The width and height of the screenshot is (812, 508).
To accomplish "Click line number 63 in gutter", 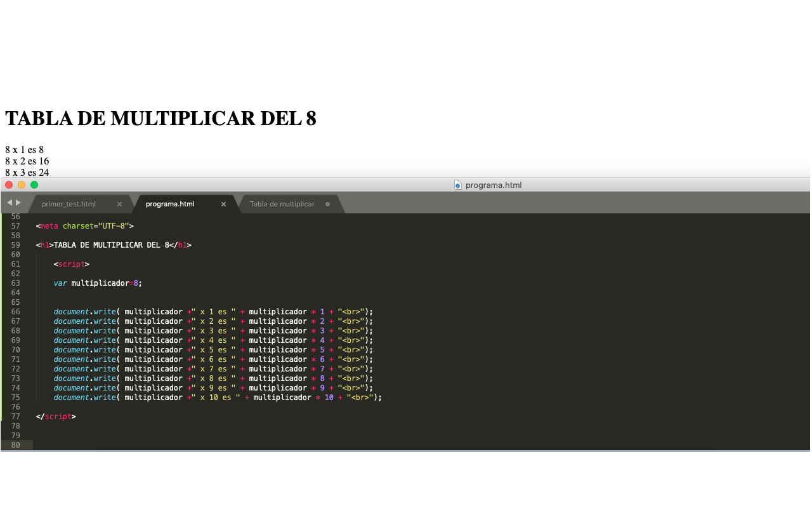I will point(16,283).
